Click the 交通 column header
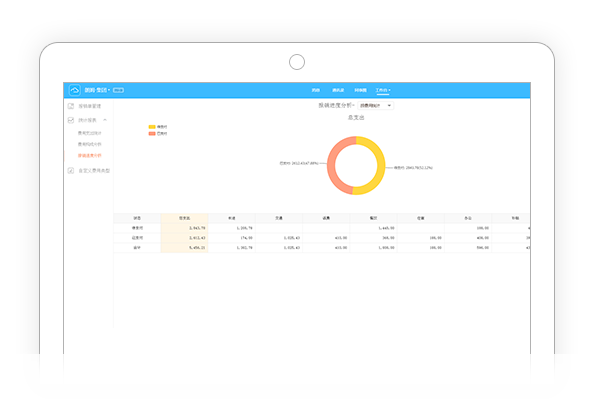This screenshot has width=594, height=399. point(279,218)
